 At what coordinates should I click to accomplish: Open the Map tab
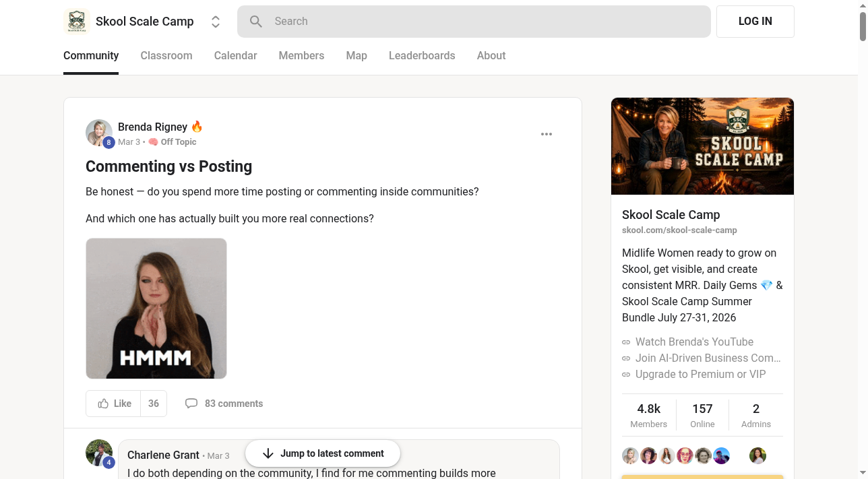click(356, 56)
